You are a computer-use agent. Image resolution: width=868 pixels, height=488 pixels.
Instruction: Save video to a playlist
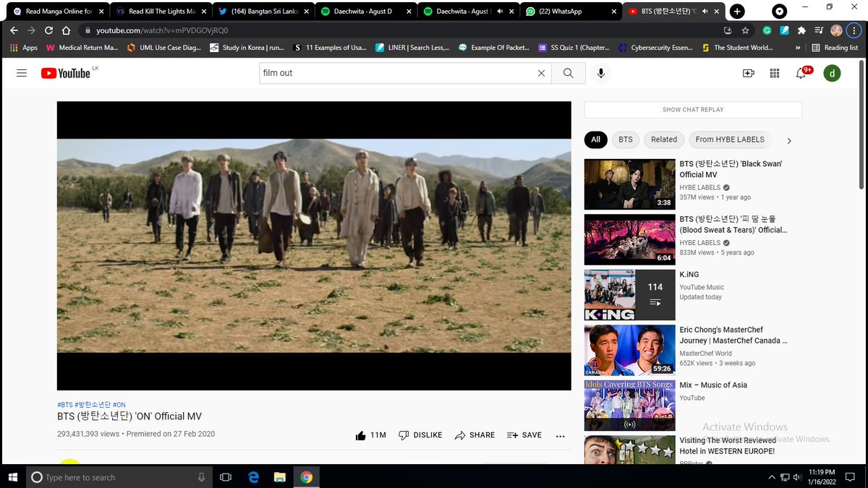coord(524,435)
